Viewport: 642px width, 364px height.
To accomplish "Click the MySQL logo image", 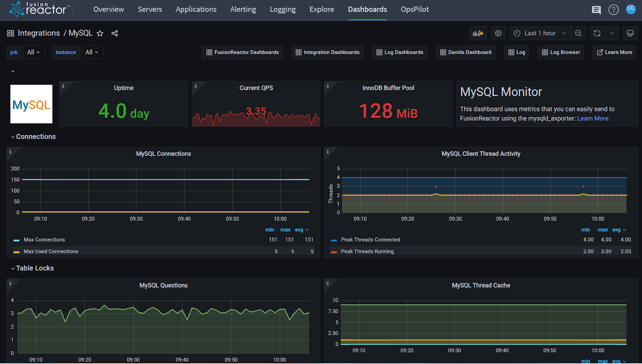I will pyautogui.click(x=31, y=104).
